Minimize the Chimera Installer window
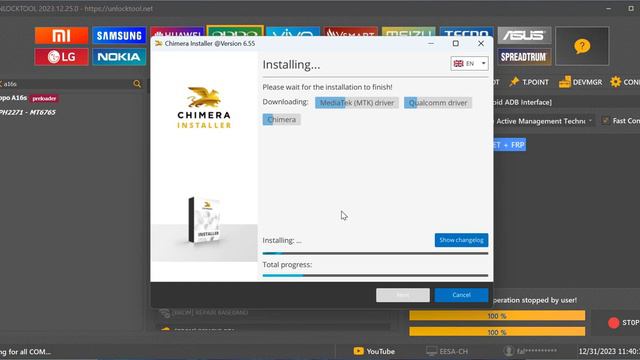Image resolution: width=640 pixels, height=360 pixels. tap(431, 43)
